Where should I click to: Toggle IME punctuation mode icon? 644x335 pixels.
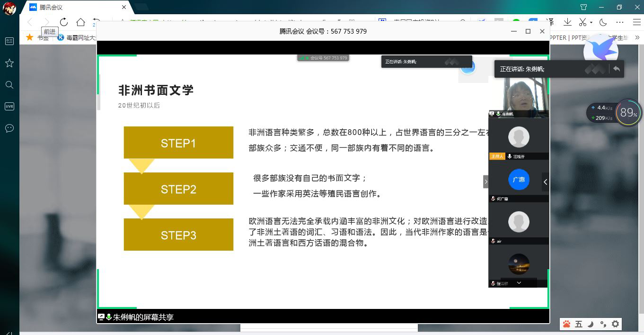tap(603, 324)
